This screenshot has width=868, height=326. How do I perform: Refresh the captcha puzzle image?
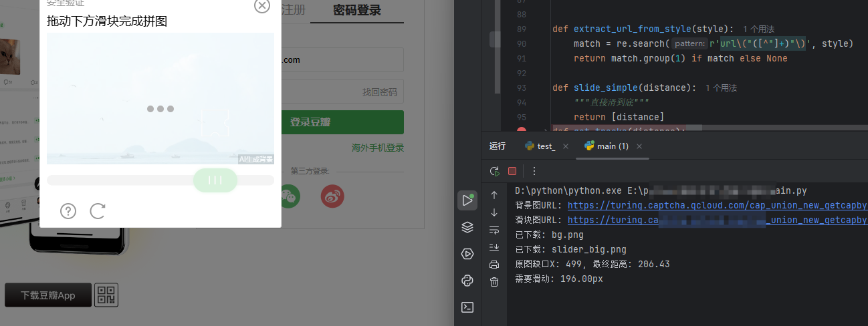pos(98,211)
